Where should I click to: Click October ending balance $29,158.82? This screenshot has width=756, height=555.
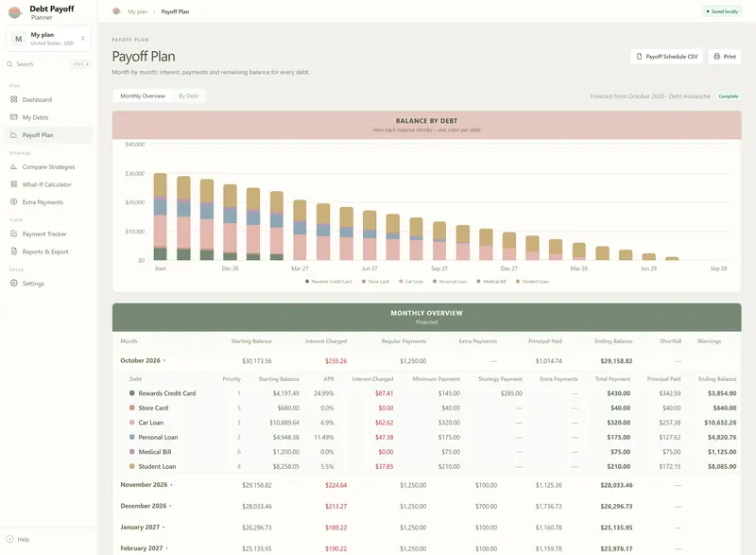click(616, 360)
